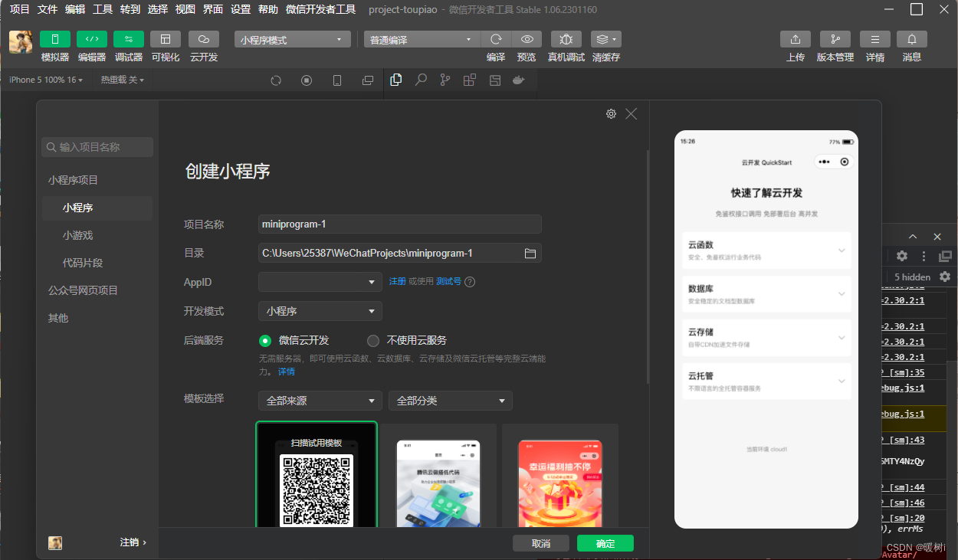
Task: Open the 消息 notifications bell
Action: point(912,39)
